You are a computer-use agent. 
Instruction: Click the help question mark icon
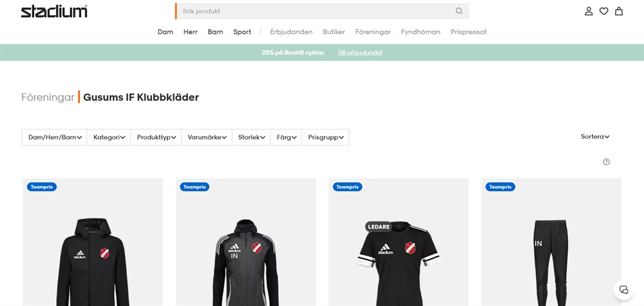(606, 162)
